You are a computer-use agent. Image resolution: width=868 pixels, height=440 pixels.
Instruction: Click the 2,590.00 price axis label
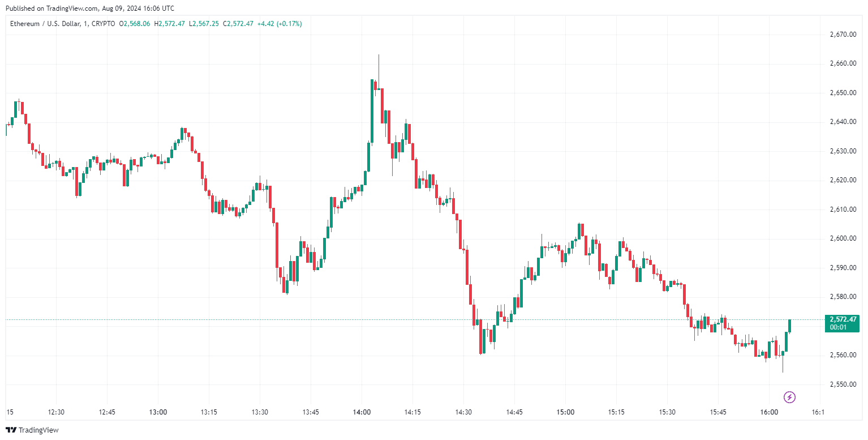(842, 268)
